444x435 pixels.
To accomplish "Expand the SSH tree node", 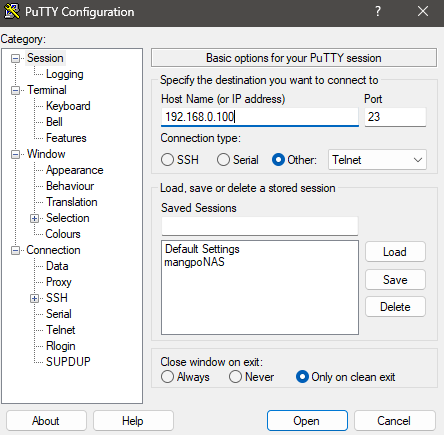I will coord(34,298).
